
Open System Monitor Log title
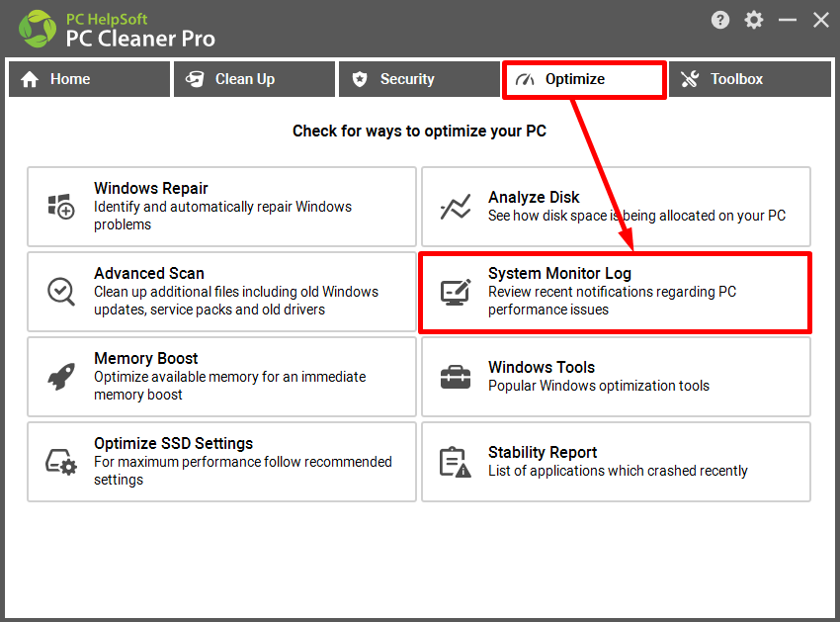click(559, 274)
